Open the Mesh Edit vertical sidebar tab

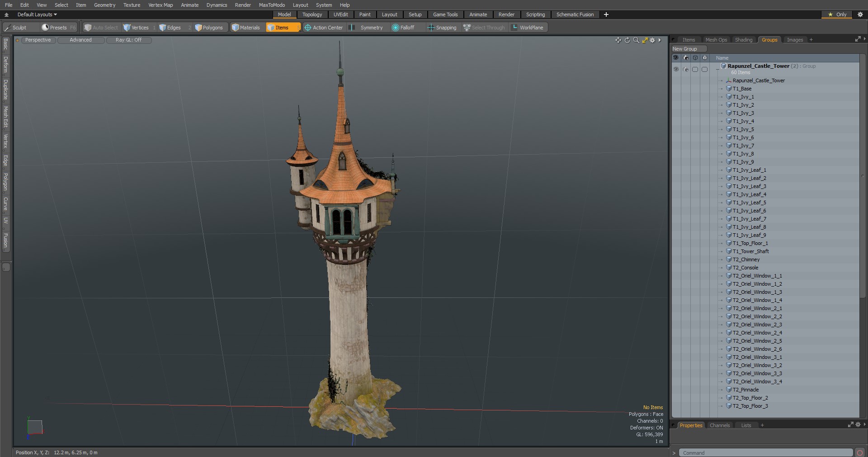(5, 117)
